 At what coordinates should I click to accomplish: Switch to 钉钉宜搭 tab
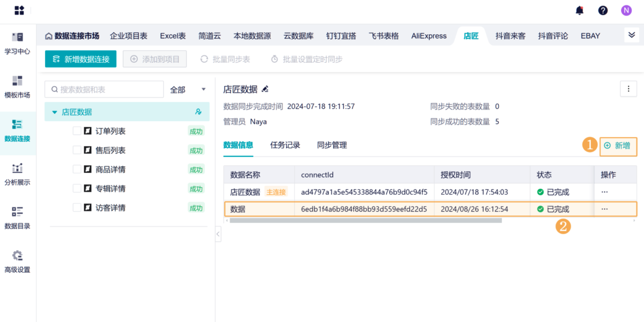coord(341,36)
